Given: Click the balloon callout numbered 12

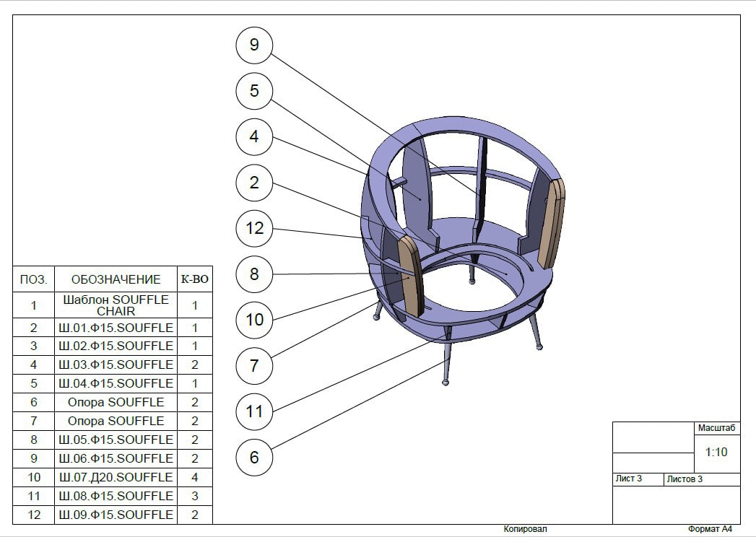Looking at the screenshot, I should (254, 228).
